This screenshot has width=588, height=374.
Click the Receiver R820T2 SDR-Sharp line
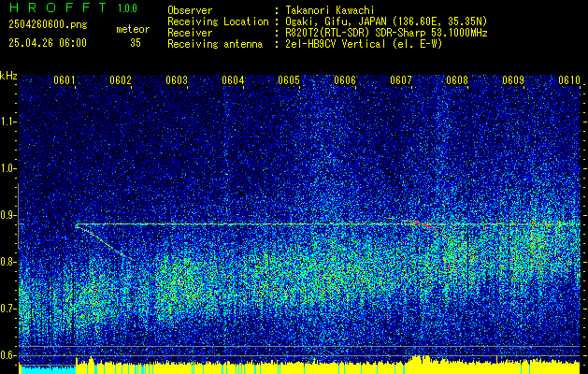pos(386,33)
